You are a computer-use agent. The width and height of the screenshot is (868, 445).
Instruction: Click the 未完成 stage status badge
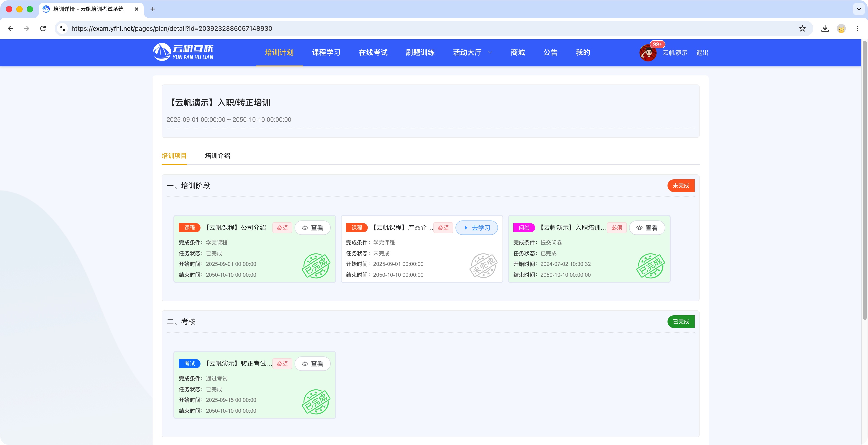(x=681, y=186)
